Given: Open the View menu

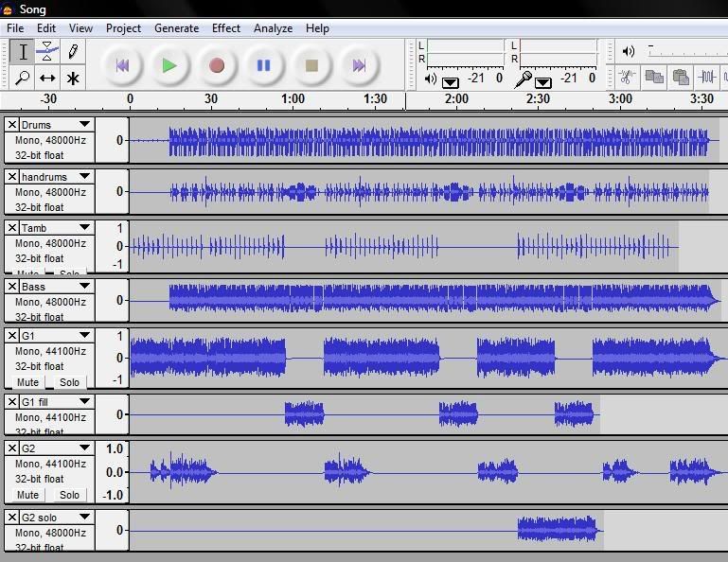Looking at the screenshot, I should (x=80, y=28).
